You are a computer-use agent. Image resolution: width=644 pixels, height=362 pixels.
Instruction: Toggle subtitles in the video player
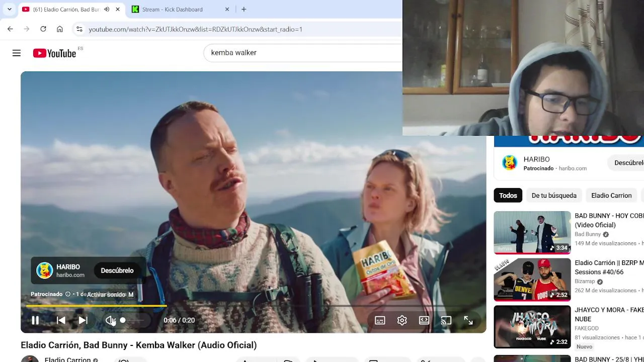[380, 320]
